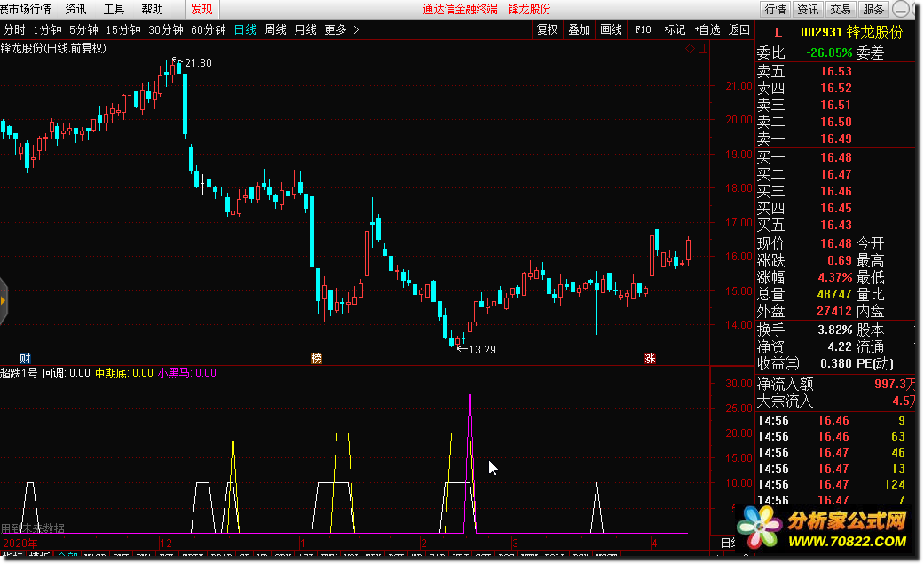Screen dimensions: 924x564
Task: Click the red L icon beside stock code
Action: coord(778,33)
